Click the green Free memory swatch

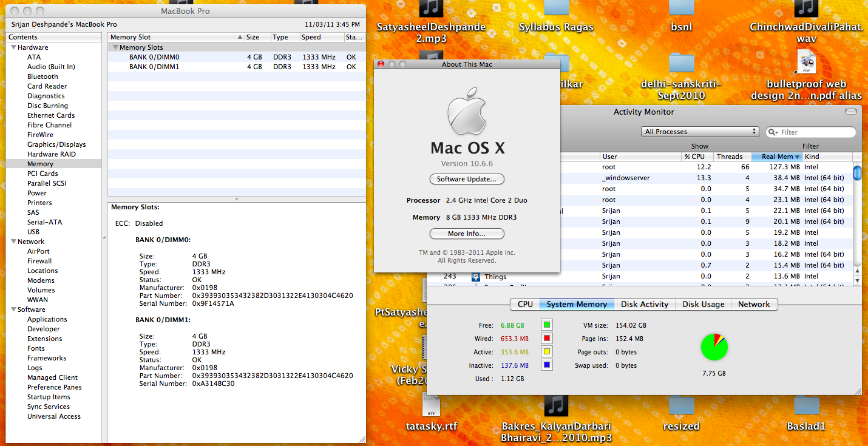pos(546,325)
